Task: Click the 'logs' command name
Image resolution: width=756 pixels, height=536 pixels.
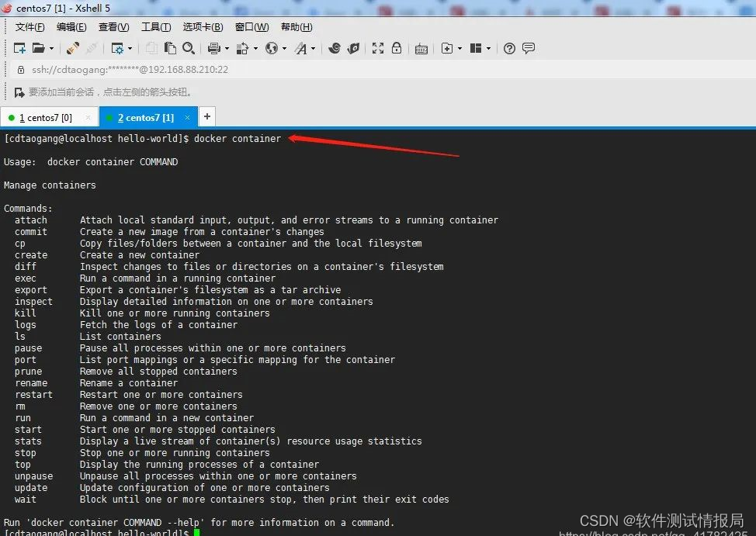Action: click(25, 325)
